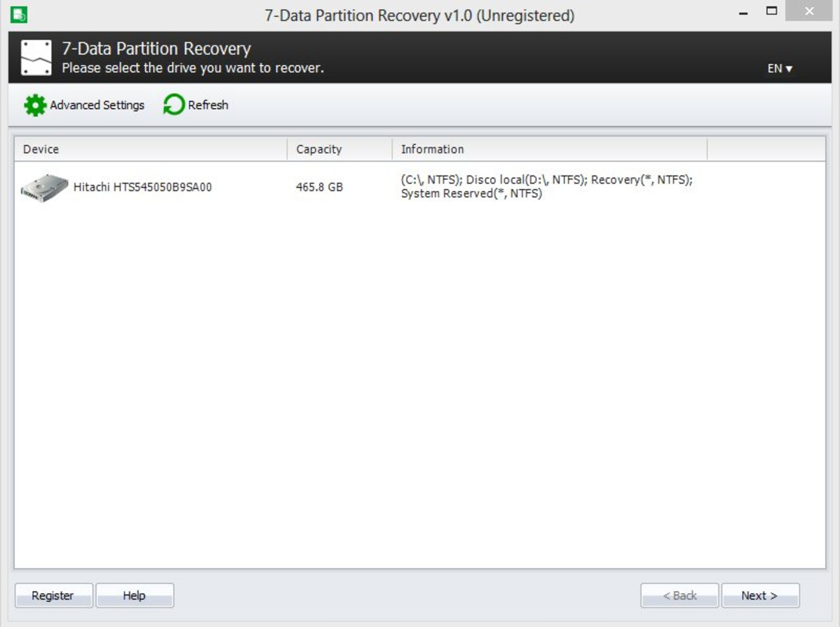Click the partition logo in header banner
840x627 pixels.
coord(36,57)
